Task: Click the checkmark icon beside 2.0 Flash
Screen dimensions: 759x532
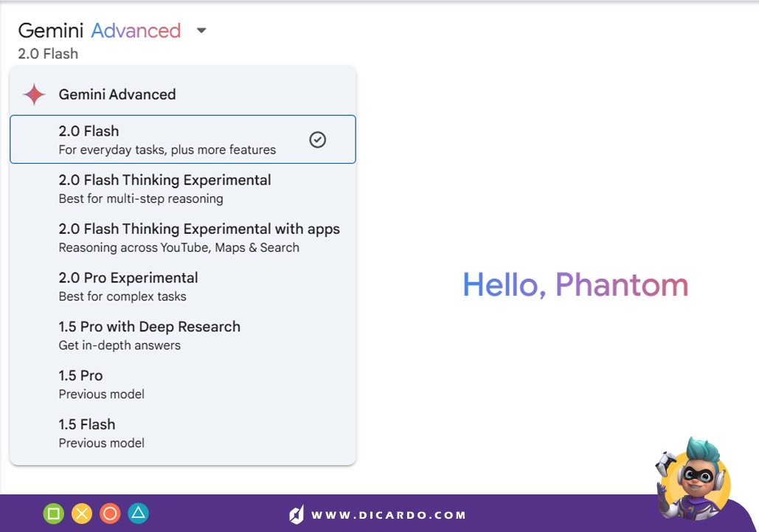Action: (x=317, y=140)
